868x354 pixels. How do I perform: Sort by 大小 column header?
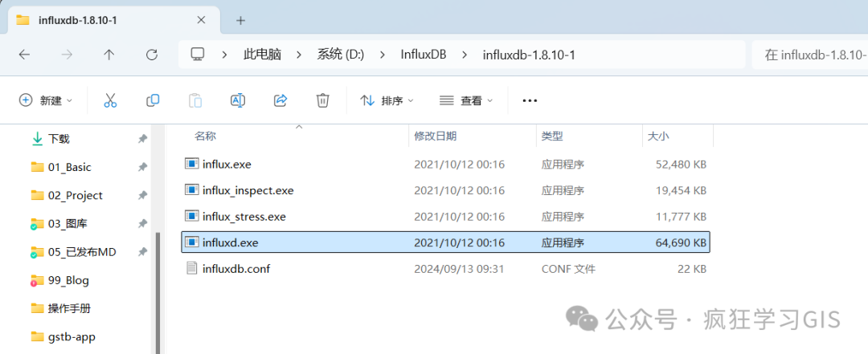point(659,136)
